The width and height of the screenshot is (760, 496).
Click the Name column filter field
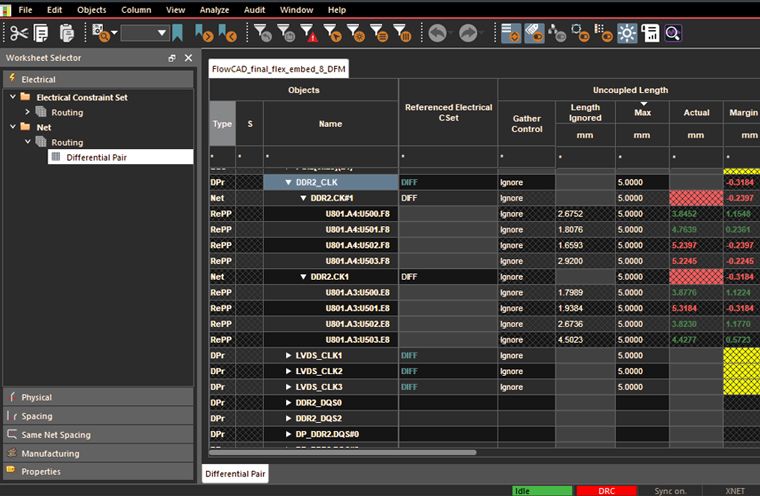330,157
